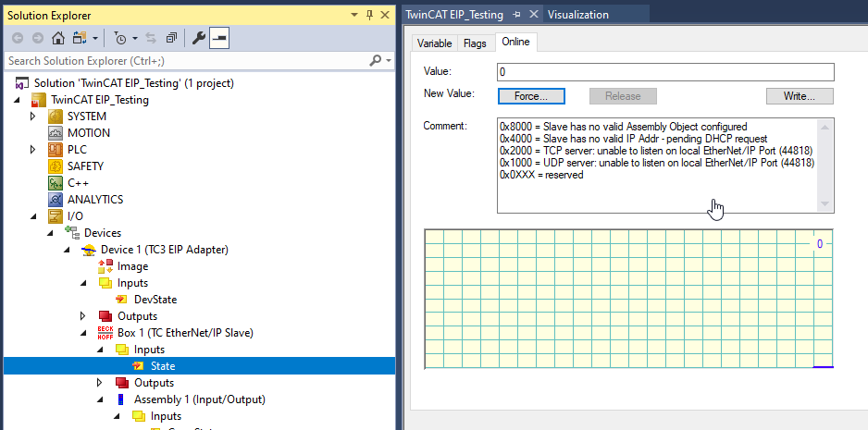Click the Collapse All icon

pos(171,38)
